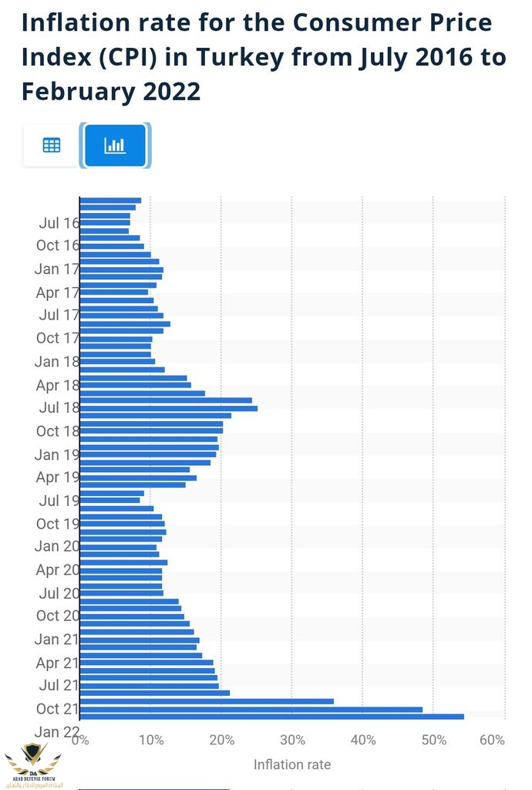532x790 pixels.
Task: Click the Jan 17 axis label
Action: coord(57,269)
